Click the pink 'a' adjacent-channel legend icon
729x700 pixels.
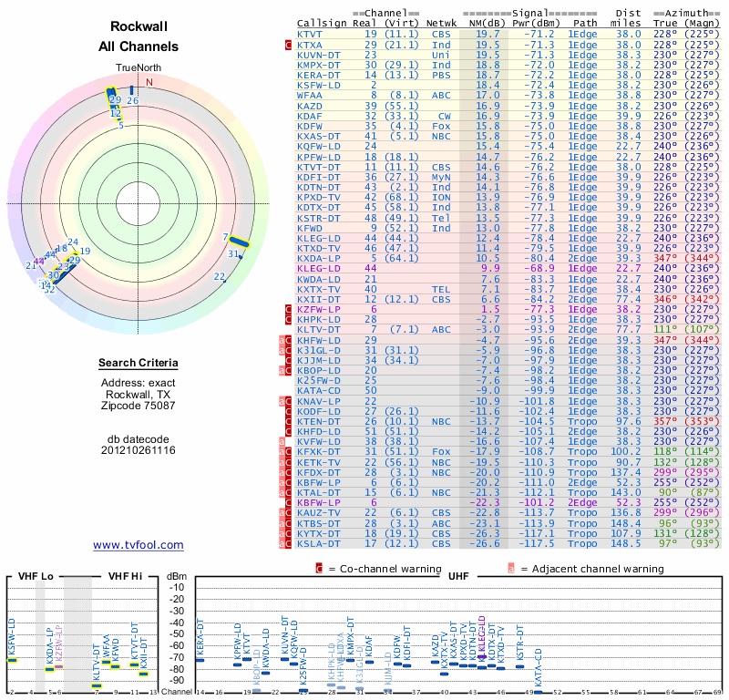511,569
